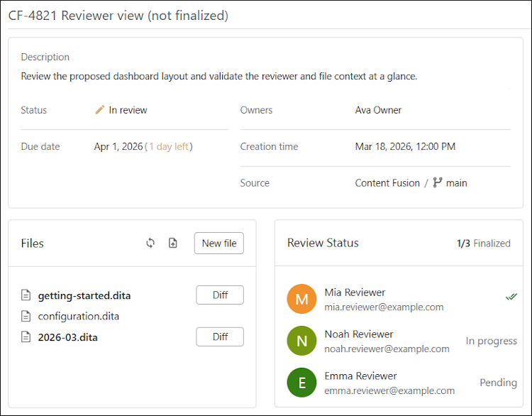The width and height of the screenshot is (532, 416).
Task: Open the getting-started.dita file
Action: click(x=84, y=295)
